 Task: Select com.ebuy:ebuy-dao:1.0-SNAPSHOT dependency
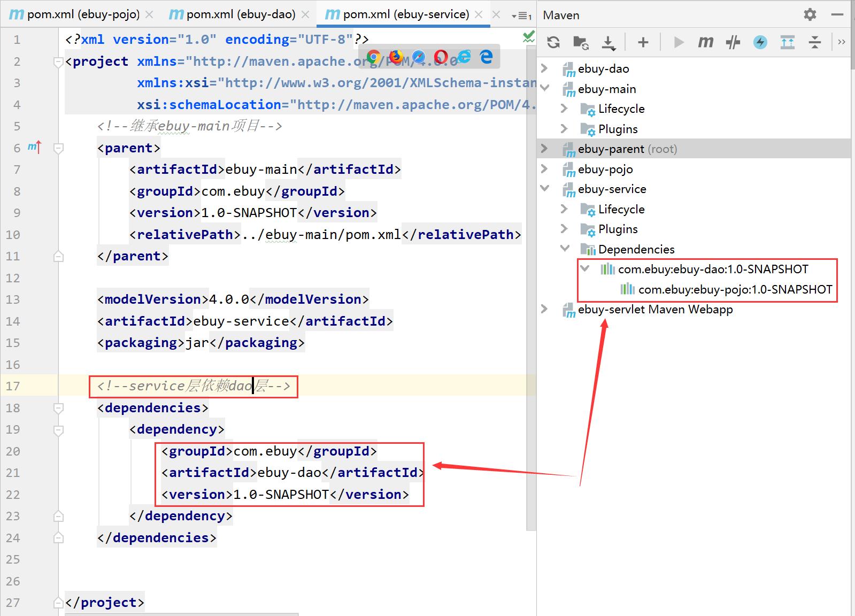click(713, 269)
